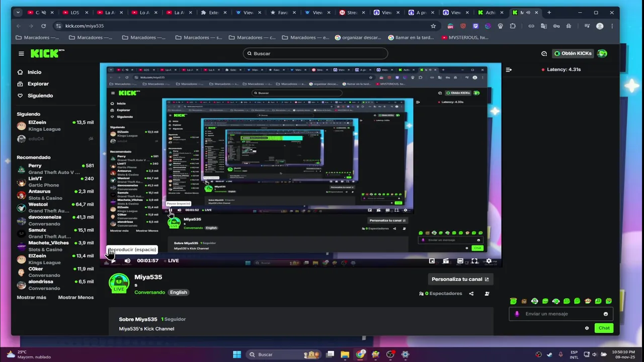Expand list with Mostrar más
This screenshot has height=362, width=644.
31,298
